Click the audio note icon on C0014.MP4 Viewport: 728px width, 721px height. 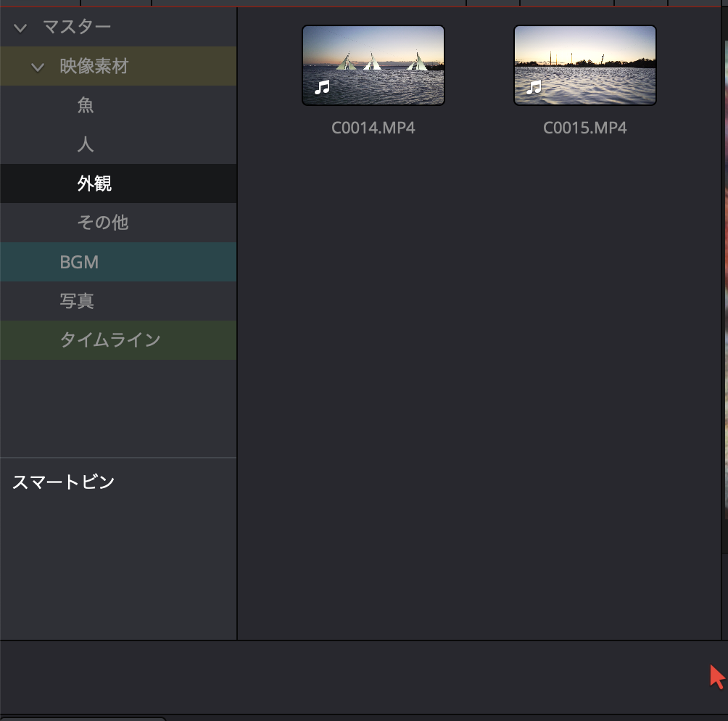(x=322, y=88)
